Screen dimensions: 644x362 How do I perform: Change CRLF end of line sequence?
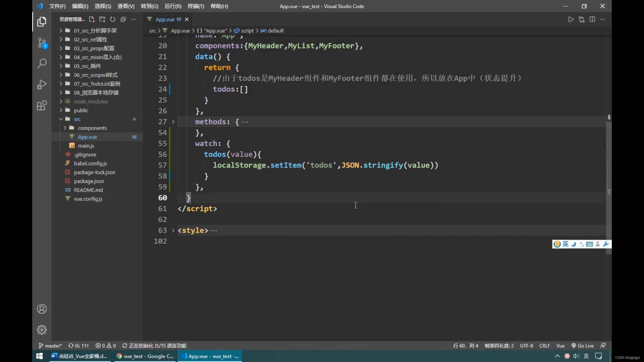[x=544, y=346]
